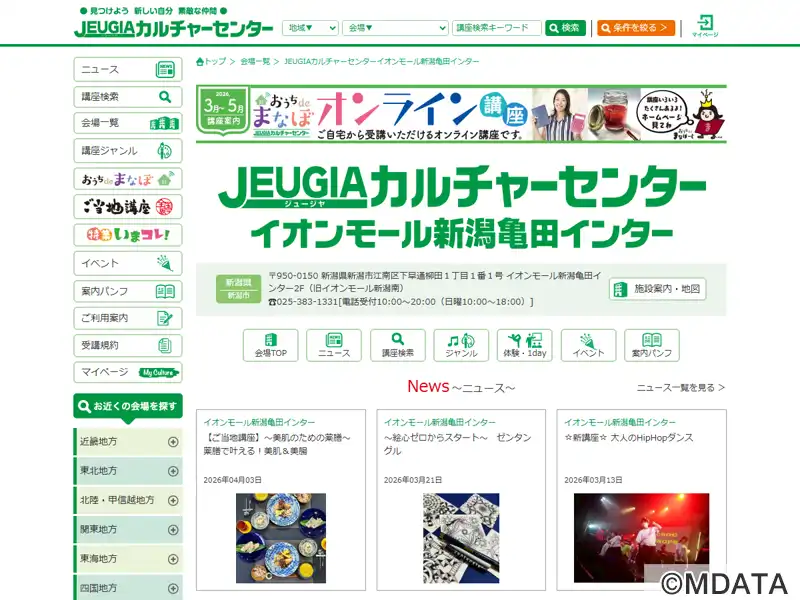Click the orange 条件を絞る button
The height and width of the screenshot is (600, 800).
pyautogui.click(x=636, y=28)
